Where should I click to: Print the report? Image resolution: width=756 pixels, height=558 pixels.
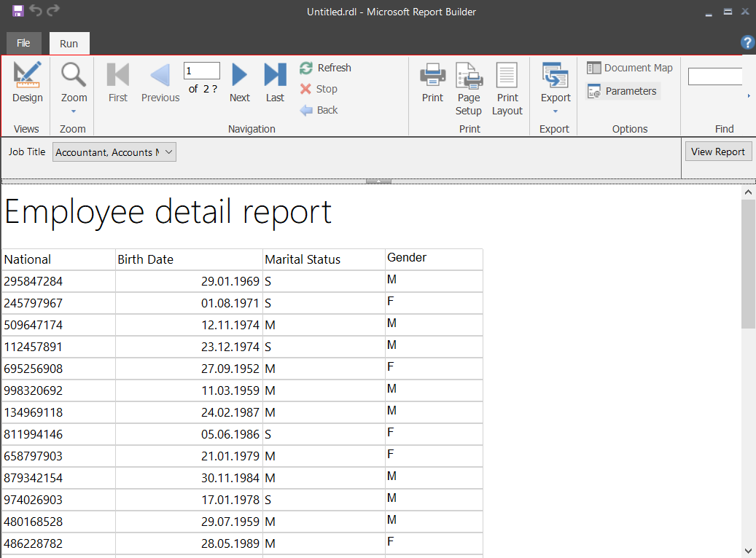[432, 82]
